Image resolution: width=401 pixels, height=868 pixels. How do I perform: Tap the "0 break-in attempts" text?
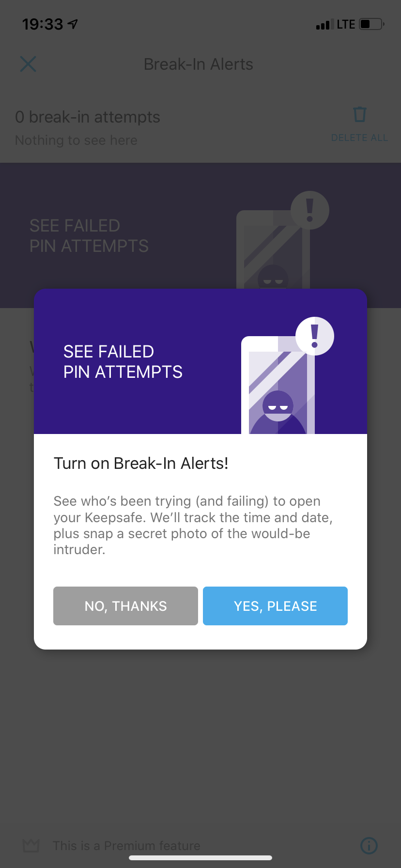coord(88,117)
